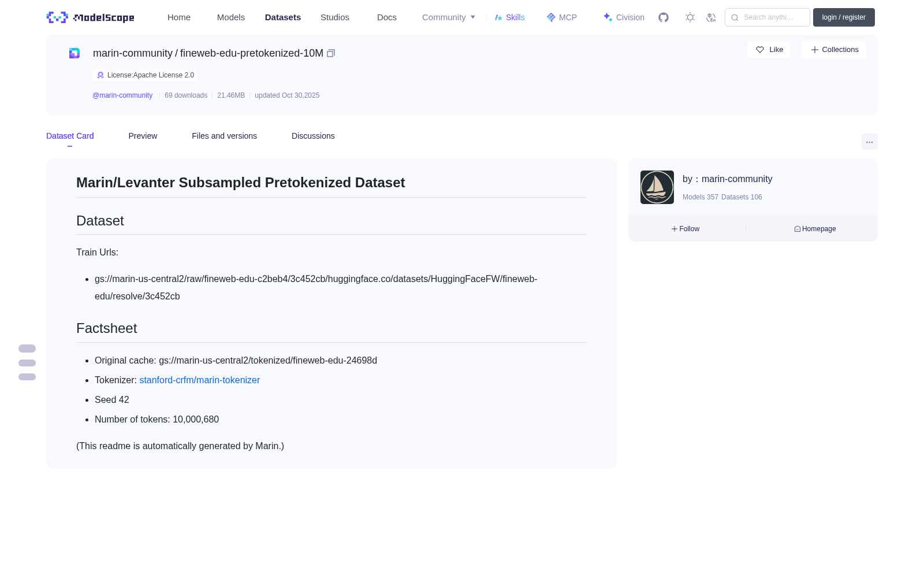Screen dimensions: 924x578
Task: Switch to the Discussions tab
Action: click(313, 136)
